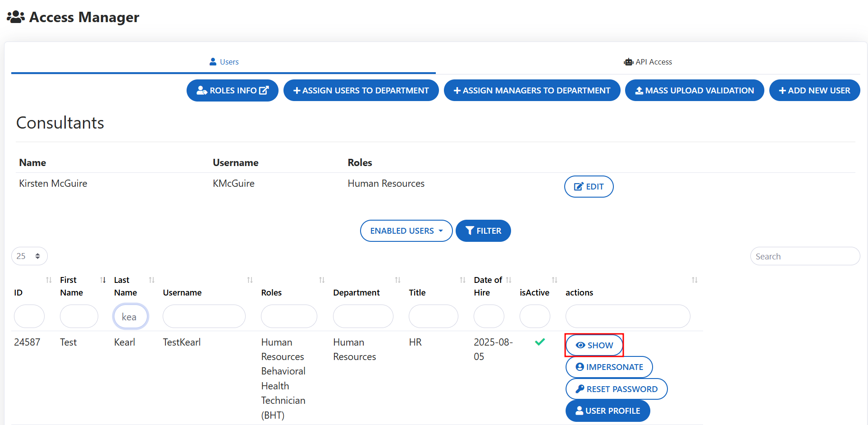
Task: Switch to the API Access tab
Action: click(648, 62)
